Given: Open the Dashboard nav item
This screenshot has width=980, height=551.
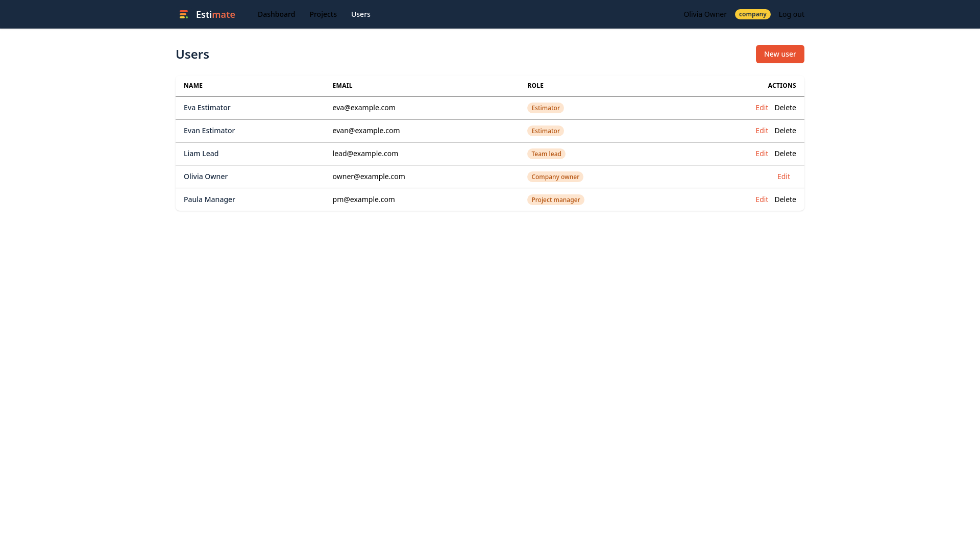Looking at the screenshot, I should pyautogui.click(x=276, y=14).
